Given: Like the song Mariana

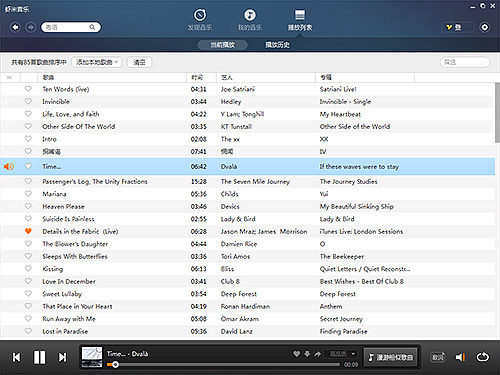Looking at the screenshot, I should (28, 193).
